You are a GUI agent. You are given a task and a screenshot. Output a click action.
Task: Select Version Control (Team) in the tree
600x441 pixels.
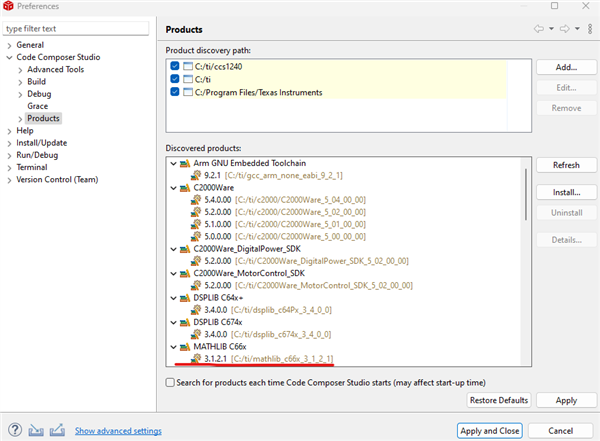57,180
